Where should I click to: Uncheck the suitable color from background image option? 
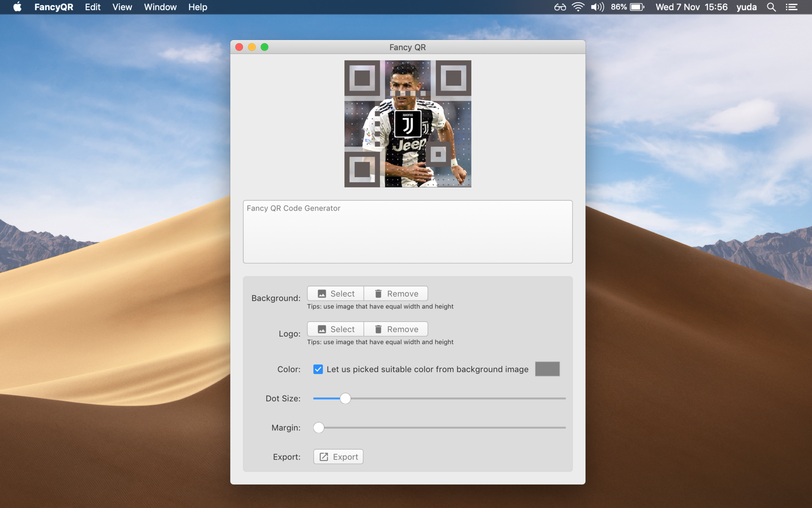318,369
